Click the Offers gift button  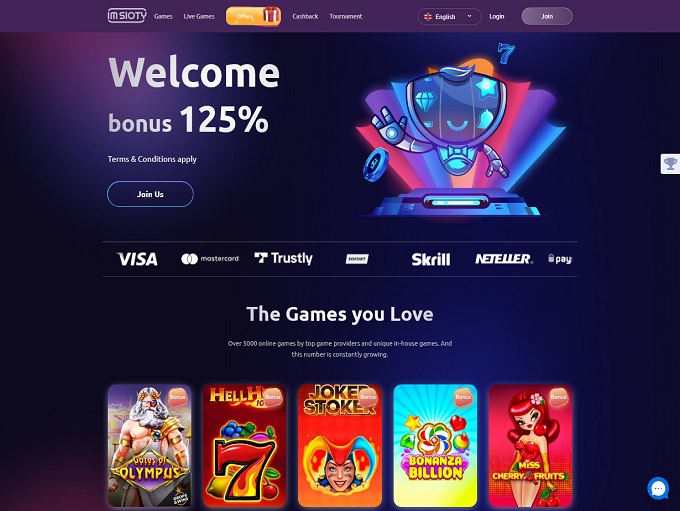[x=253, y=16]
